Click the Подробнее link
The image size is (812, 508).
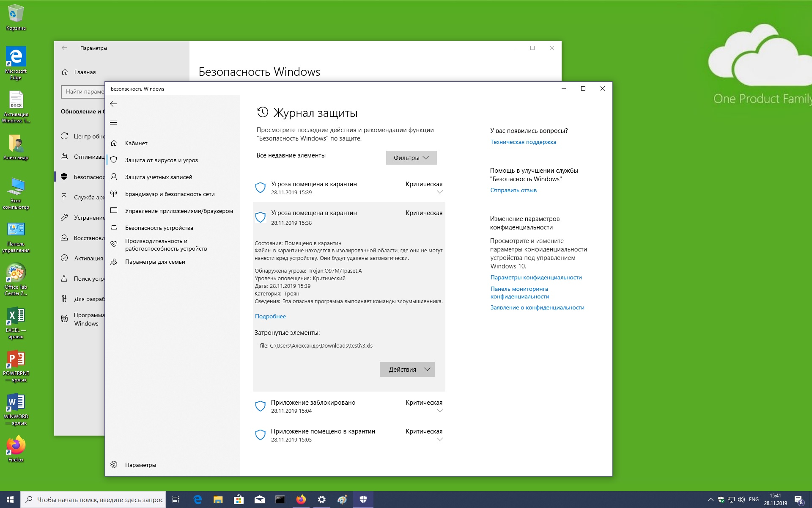tap(270, 316)
